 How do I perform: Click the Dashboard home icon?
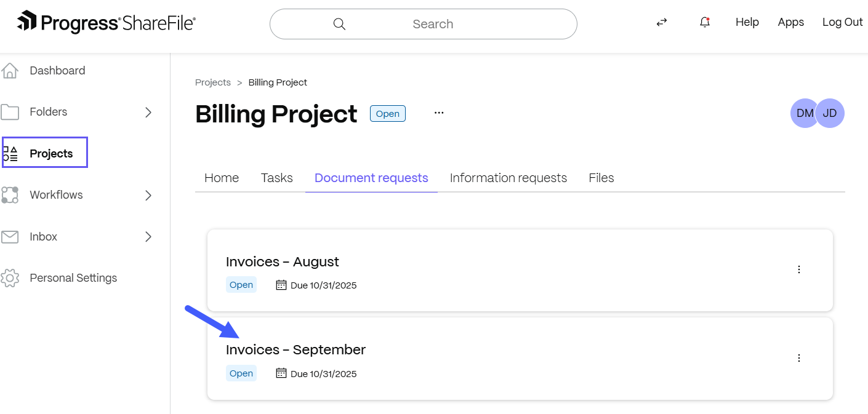click(x=10, y=71)
